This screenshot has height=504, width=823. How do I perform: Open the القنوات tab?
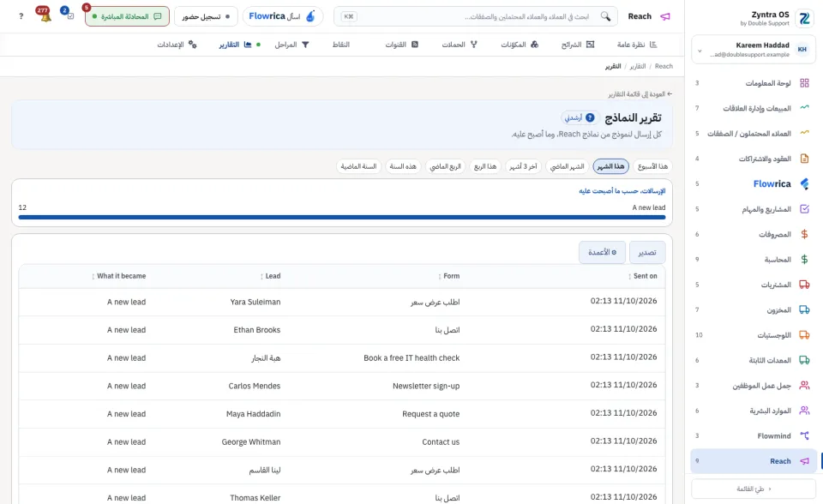401,45
